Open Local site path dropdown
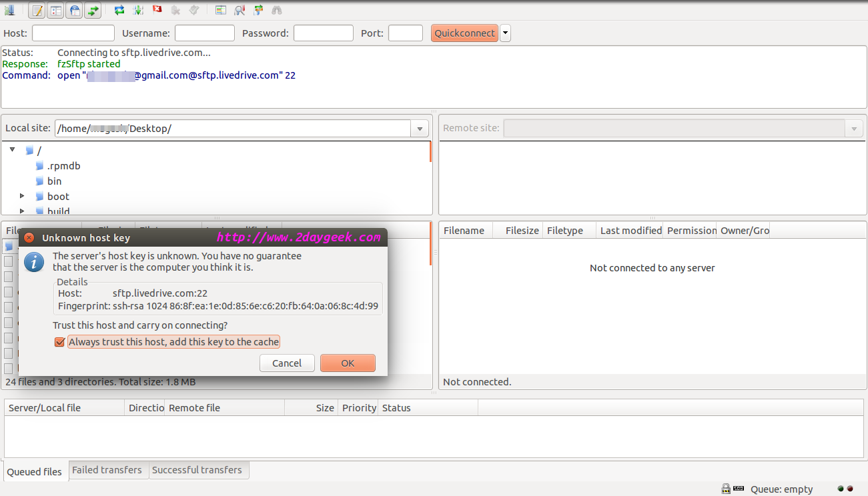The height and width of the screenshot is (496, 868). (x=420, y=129)
